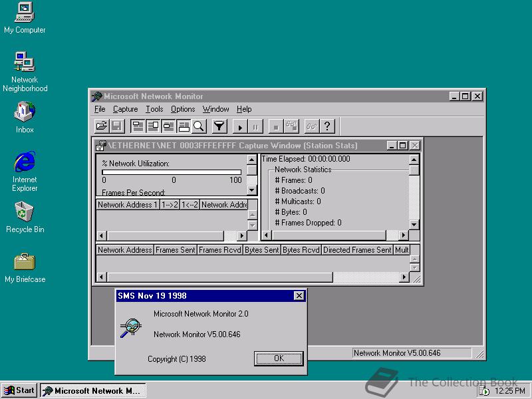Click the graph pane scroll down arrow
Screen dimensions: 532x399
tap(252, 190)
